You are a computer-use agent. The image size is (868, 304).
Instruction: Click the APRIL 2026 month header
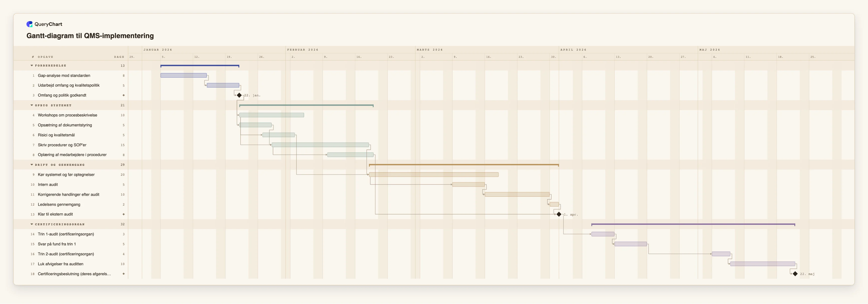tap(573, 50)
